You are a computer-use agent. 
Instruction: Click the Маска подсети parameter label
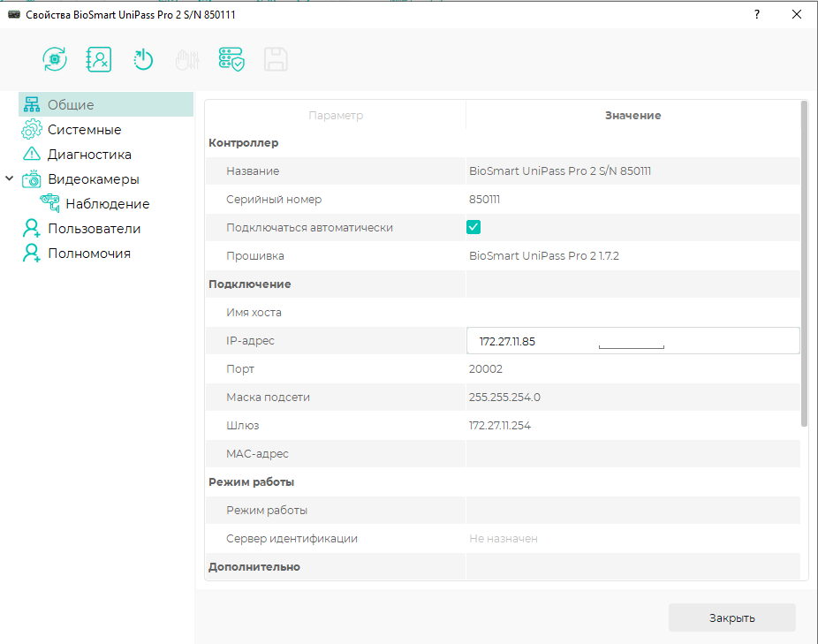point(269,398)
